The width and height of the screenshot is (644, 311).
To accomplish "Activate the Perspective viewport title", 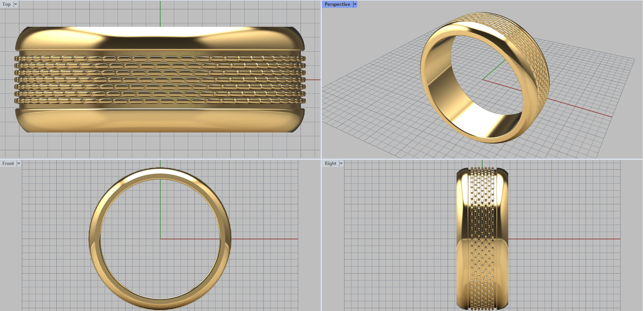I will 337,4.
